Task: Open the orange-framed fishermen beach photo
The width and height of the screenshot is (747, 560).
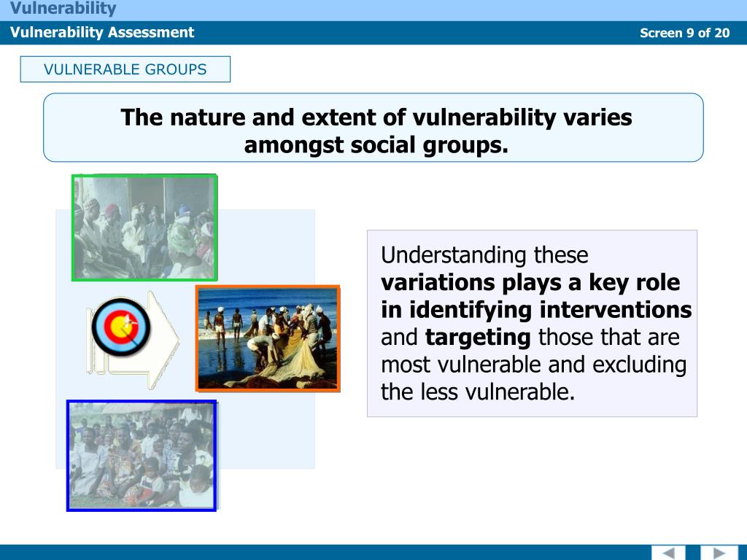Action: (268, 338)
